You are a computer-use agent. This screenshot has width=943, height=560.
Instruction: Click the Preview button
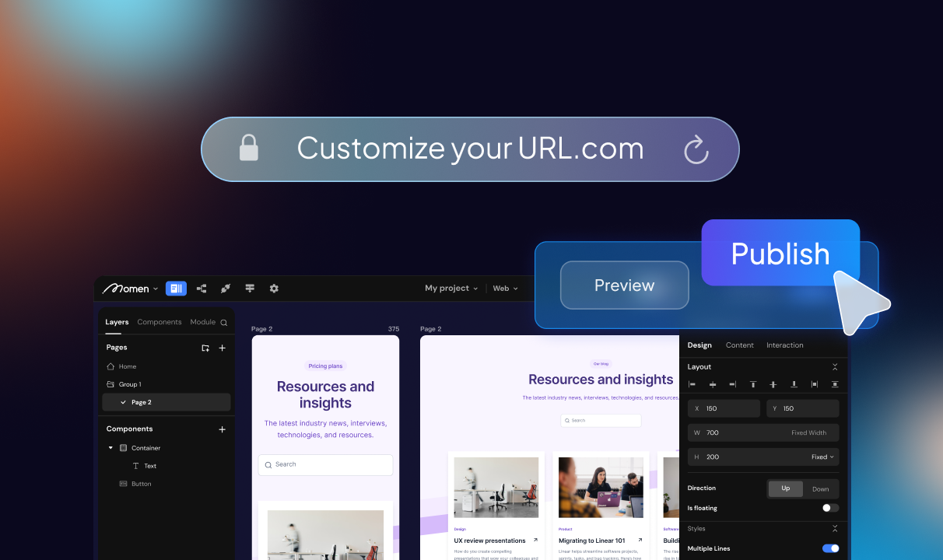coord(624,285)
